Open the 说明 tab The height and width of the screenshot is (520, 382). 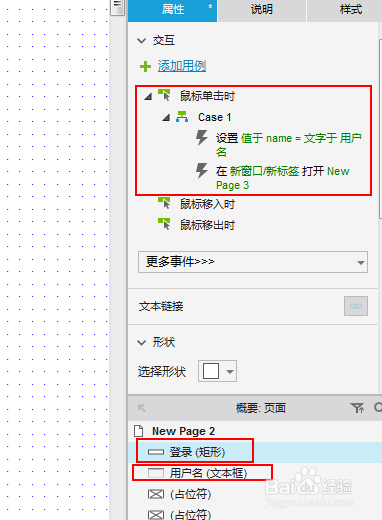(x=262, y=10)
